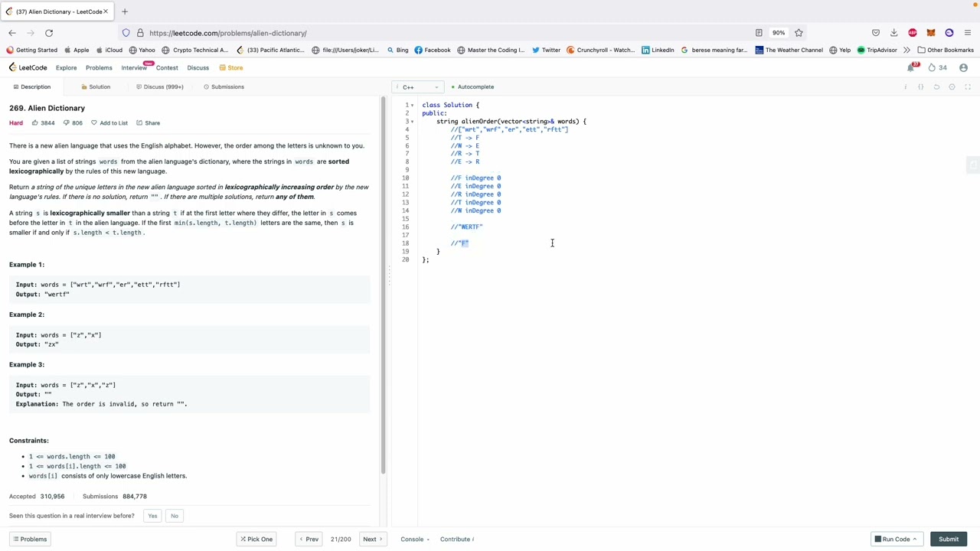The image size is (980, 551).
Task: Open the Explore menu item
Action: [x=66, y=67]
